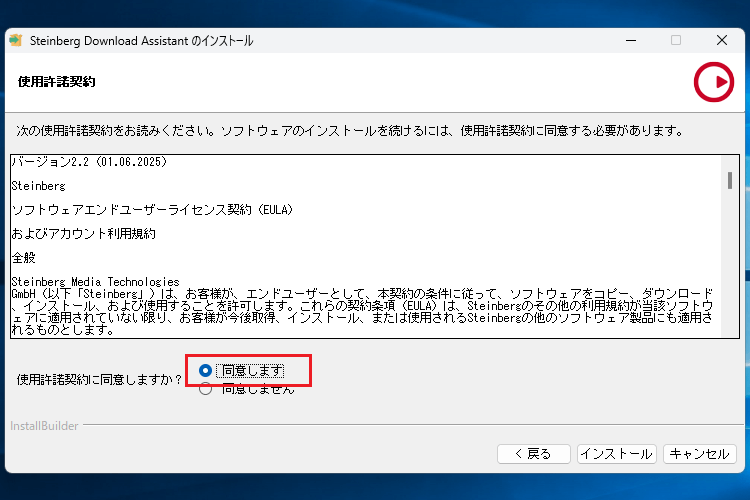
Task: Click the 使用許諾契約 page header
Action: [56, 81]
